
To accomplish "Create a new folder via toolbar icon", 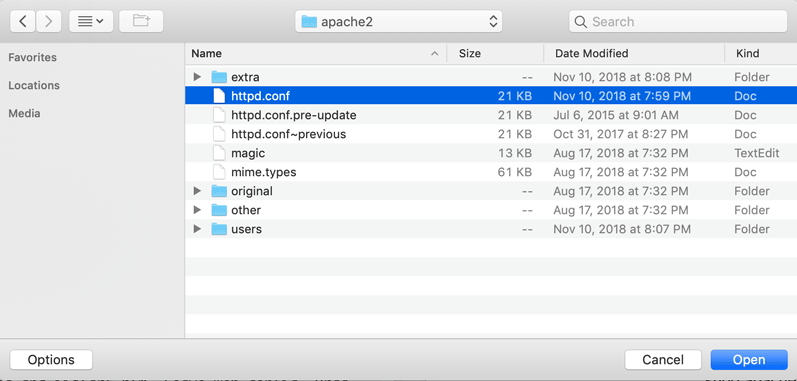I will tap(141, 21).
